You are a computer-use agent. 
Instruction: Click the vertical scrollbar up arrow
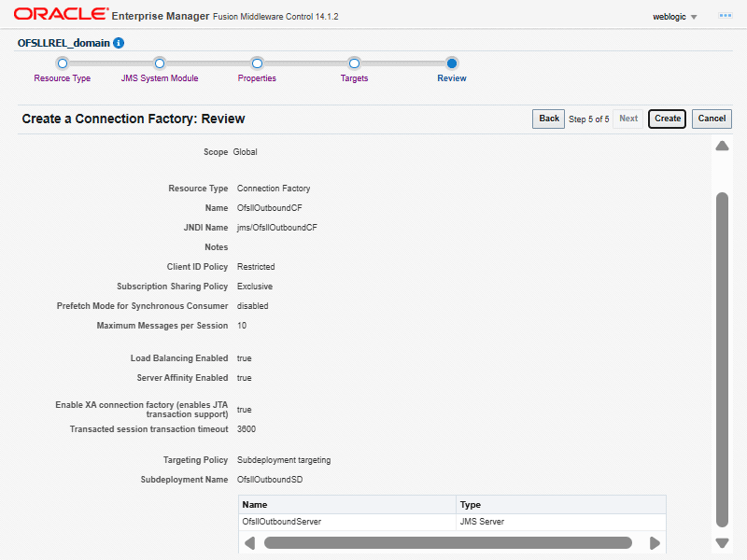[x=722, y=146]
